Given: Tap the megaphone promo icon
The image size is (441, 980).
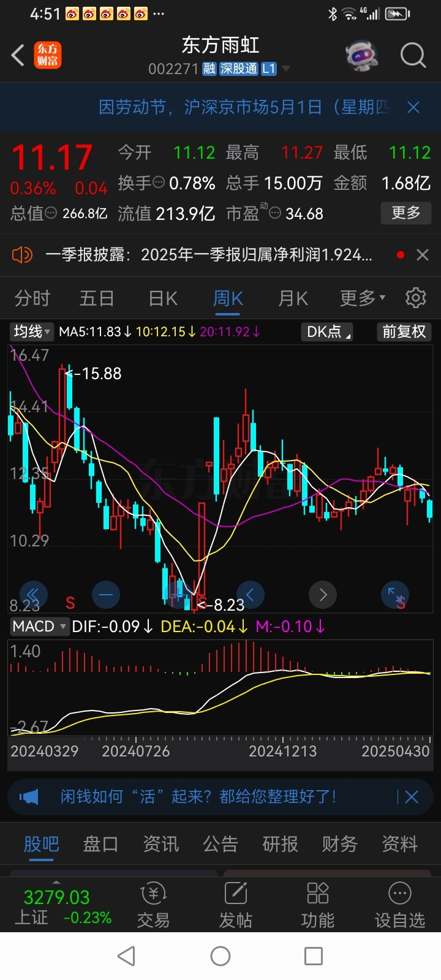Looking at the screenshot, I should coord(29,797).
